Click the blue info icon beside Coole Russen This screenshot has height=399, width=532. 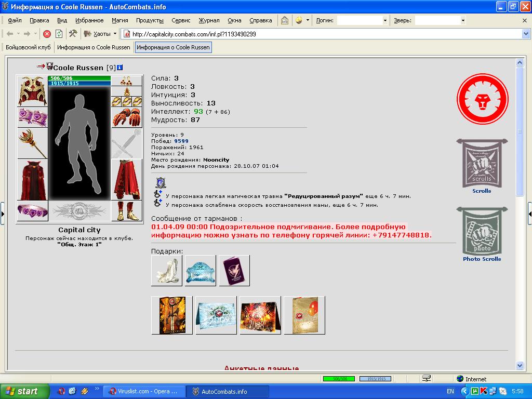pyautogui.click(x=120, y=68)
